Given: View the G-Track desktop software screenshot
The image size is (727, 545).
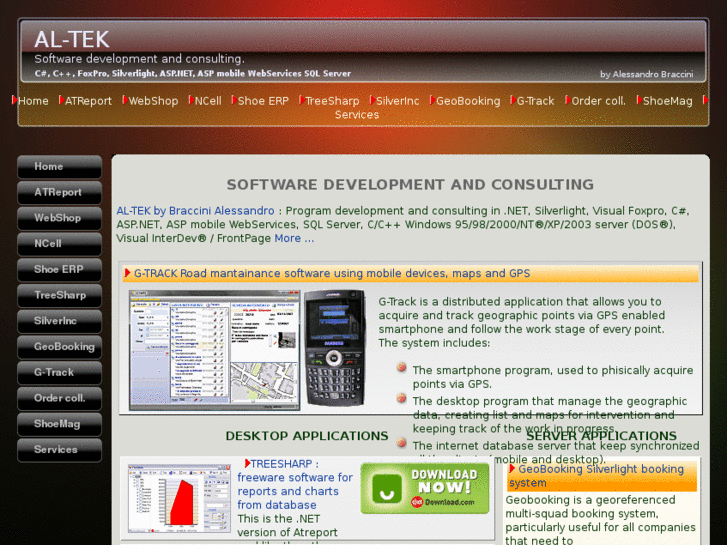Looking at the screenshot, I should coord(214,350).
